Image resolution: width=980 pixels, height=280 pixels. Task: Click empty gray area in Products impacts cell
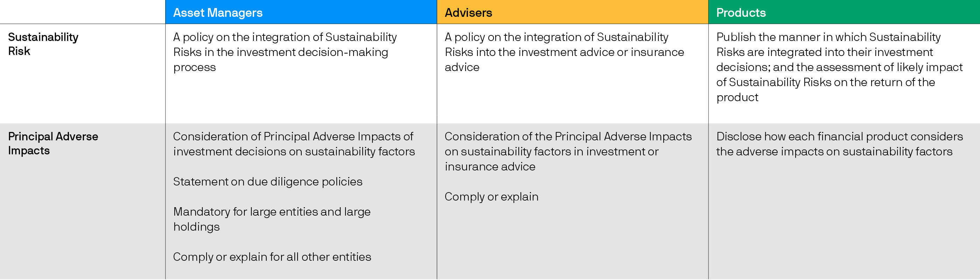click(844, 220)
